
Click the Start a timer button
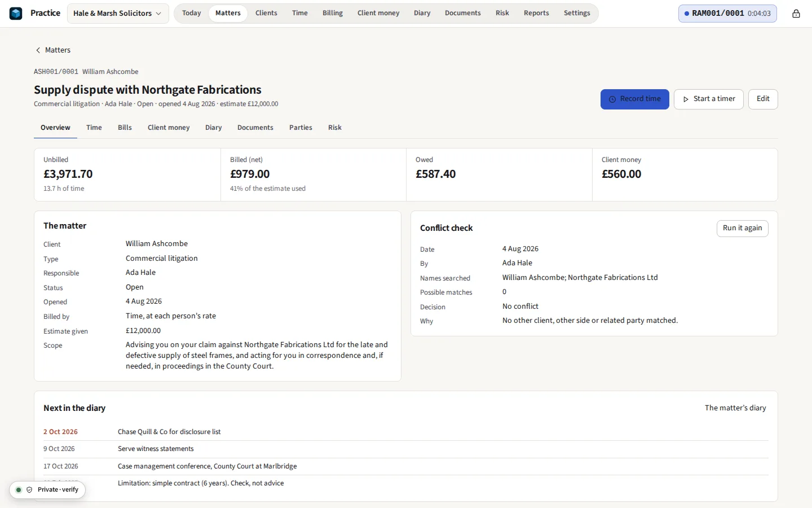coord(708,99)
